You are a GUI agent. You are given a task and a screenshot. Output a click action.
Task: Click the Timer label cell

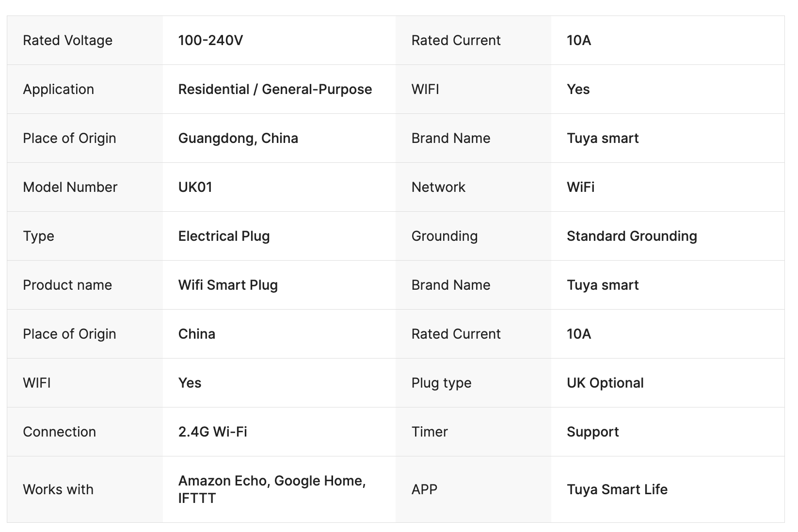[430, 432]
